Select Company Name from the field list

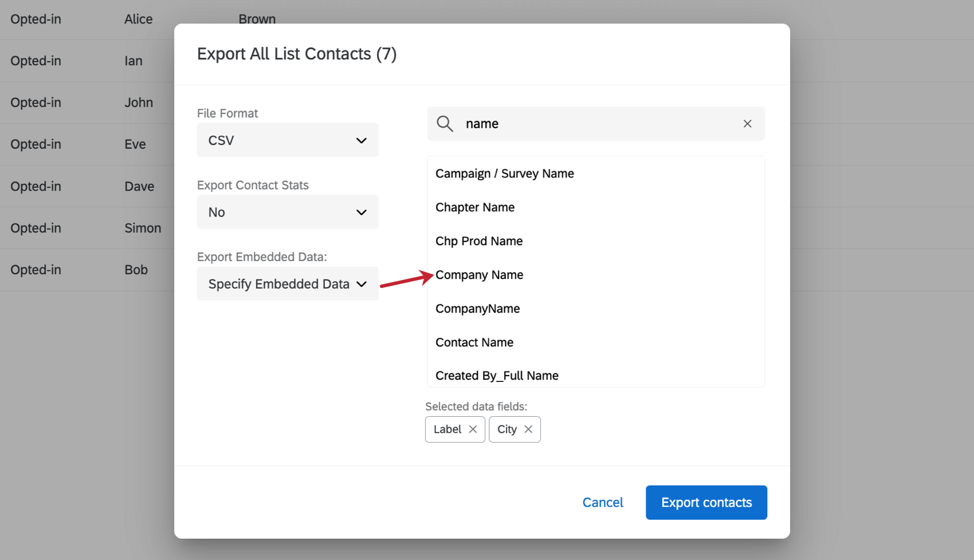480,275
